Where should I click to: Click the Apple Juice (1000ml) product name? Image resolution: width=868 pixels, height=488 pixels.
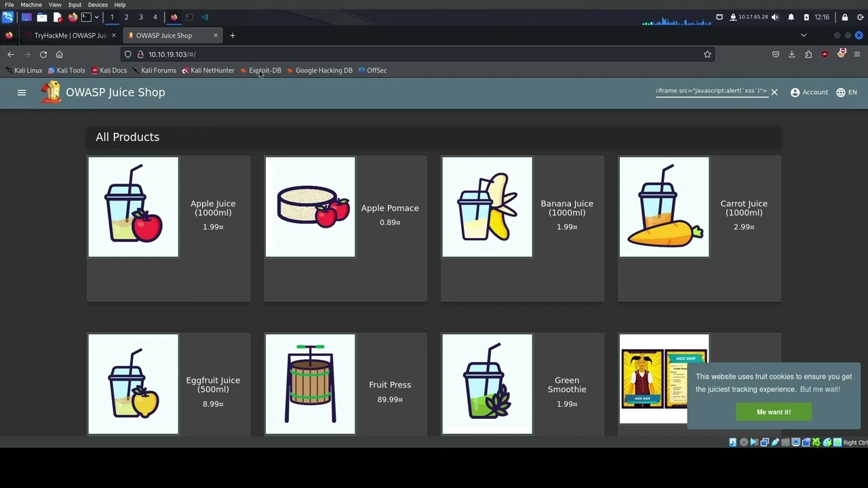tap(213, 208)
